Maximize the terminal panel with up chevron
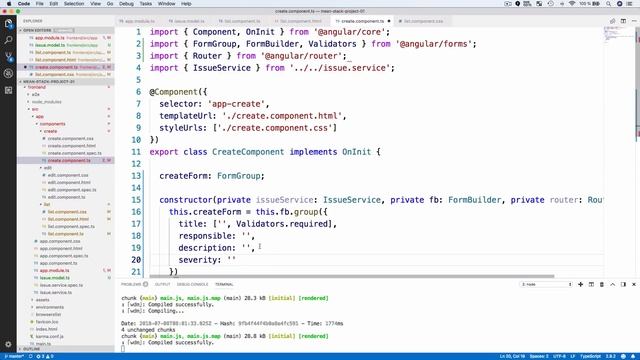640x360 pixels. [612, 284]
